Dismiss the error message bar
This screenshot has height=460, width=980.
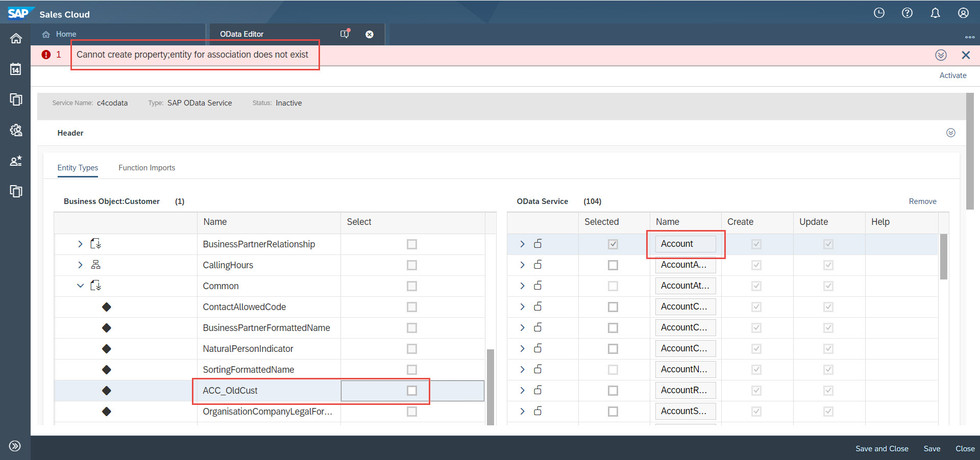pyautogui.click(x=966, y=55)
